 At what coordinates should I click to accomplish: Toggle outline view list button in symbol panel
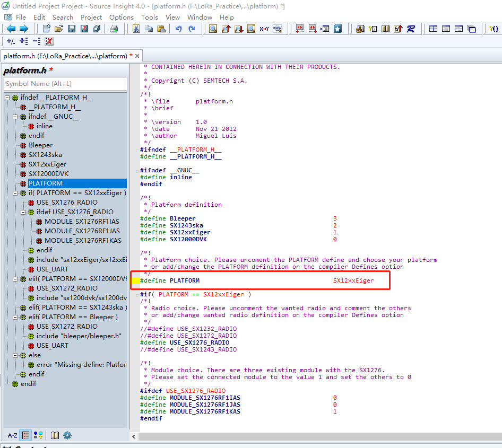[x=26, y=435]
